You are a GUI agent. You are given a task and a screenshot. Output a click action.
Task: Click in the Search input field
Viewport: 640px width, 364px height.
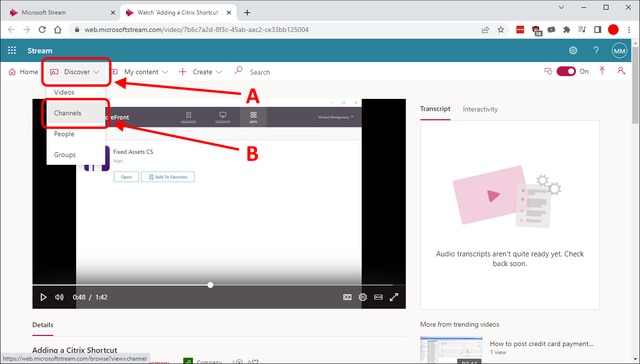point(260,72)
